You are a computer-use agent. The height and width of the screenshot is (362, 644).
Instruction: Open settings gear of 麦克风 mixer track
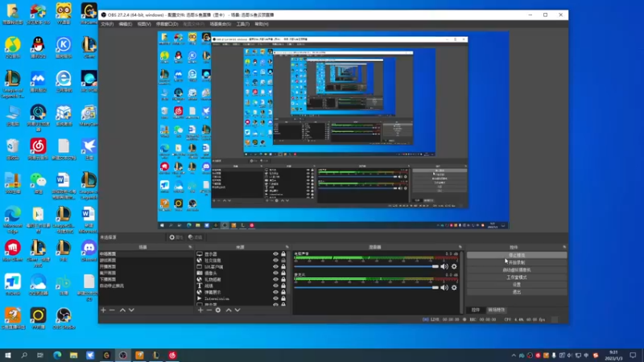tap(454, 288)
